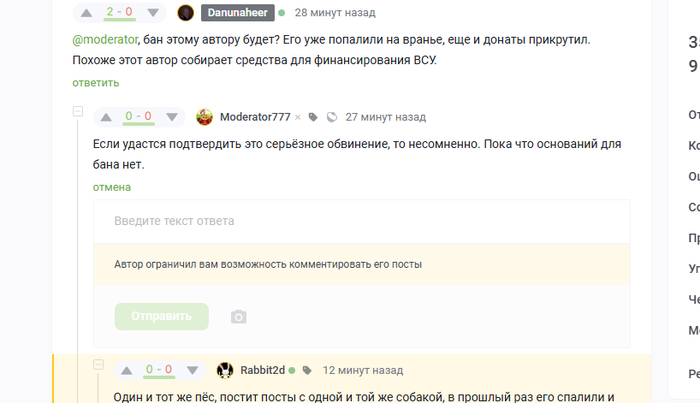Click the tag icon next to Moderator777
700x403 pixels.
click(314, 116)
